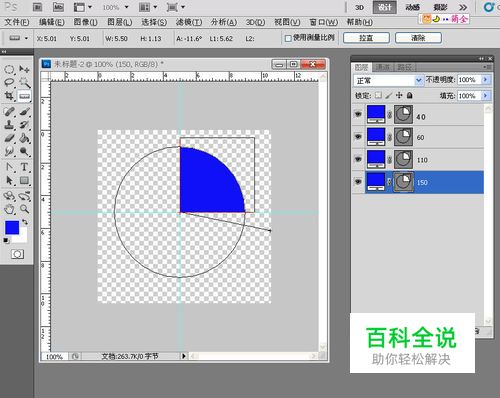Image resolution: width=500 pixels, height=398 pixels.
Task: Toggle visibility of layer 110
Action: click(358, 159)
